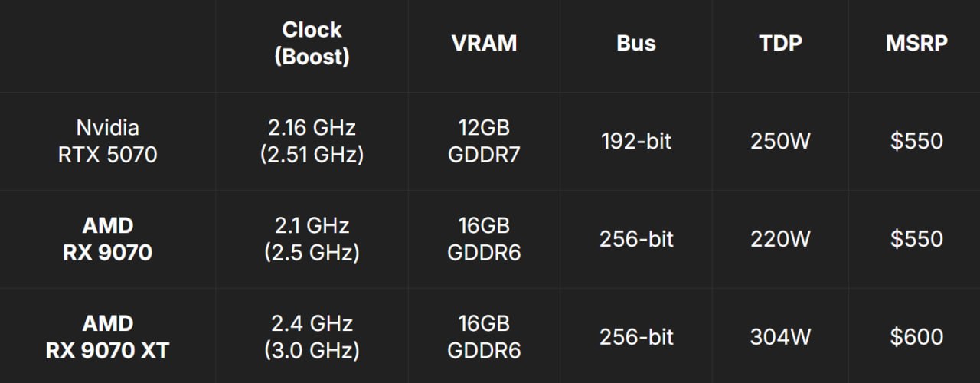Click the 2.16 GHz clock cell

[312, 141]
